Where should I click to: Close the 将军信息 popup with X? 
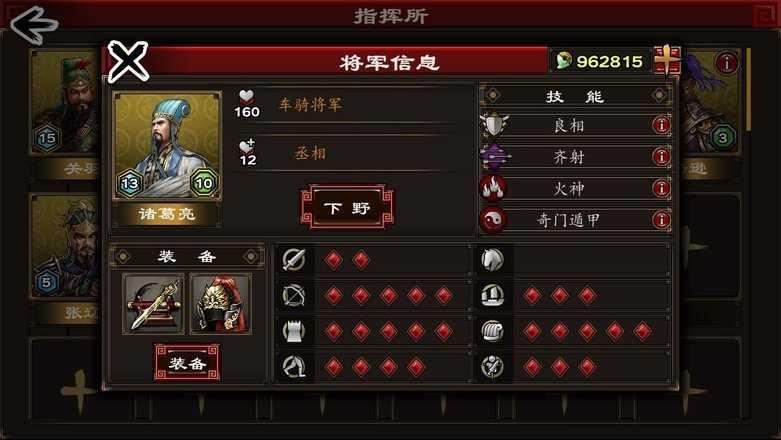128,61
